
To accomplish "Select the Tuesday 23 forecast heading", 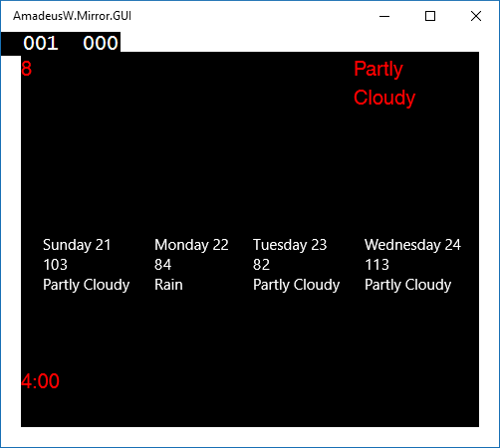I will pyautogui.click(x=290, y=245).
